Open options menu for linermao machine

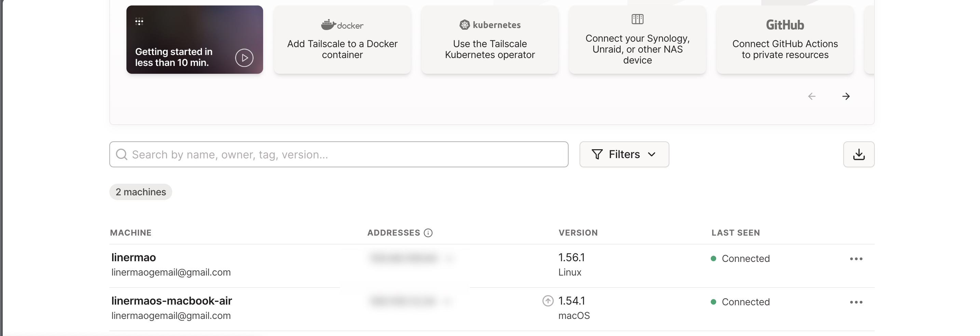pos(856,259)
